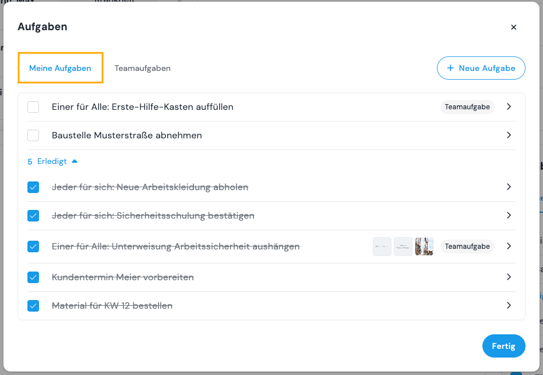Click task text Kundentermin Meier vorbereiten
The height and width of the screenshot is (375, 543).
(123, 277)
